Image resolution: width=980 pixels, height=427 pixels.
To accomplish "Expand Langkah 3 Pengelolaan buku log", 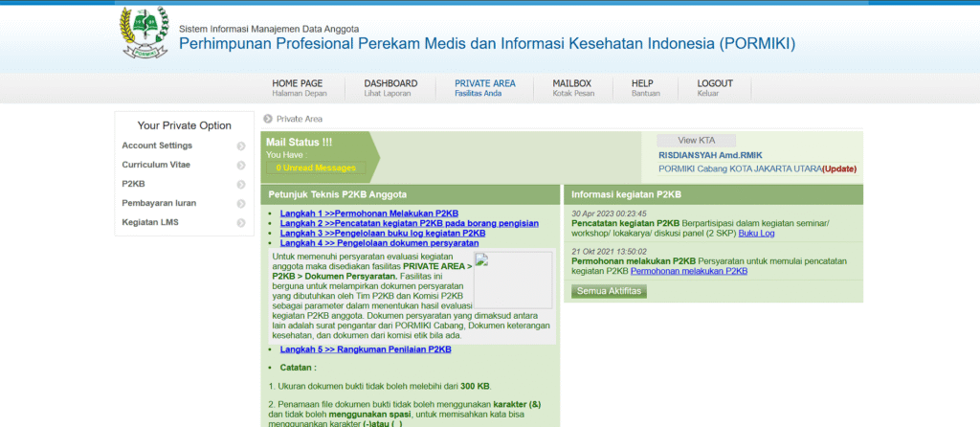I will tap(383, 233).
